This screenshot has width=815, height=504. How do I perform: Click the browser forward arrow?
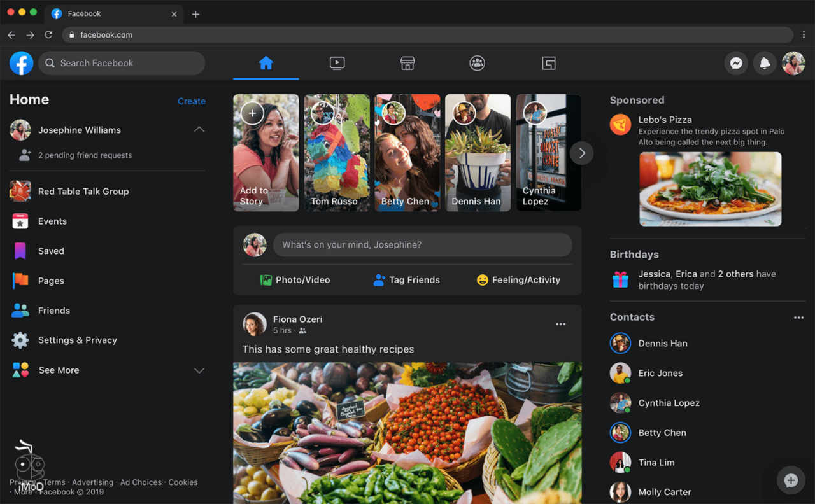[x=30, y=35]
